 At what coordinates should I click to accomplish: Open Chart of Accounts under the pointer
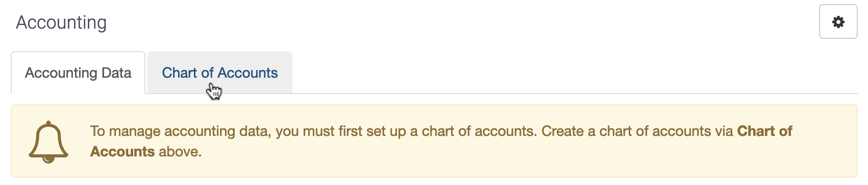[220, 73]
